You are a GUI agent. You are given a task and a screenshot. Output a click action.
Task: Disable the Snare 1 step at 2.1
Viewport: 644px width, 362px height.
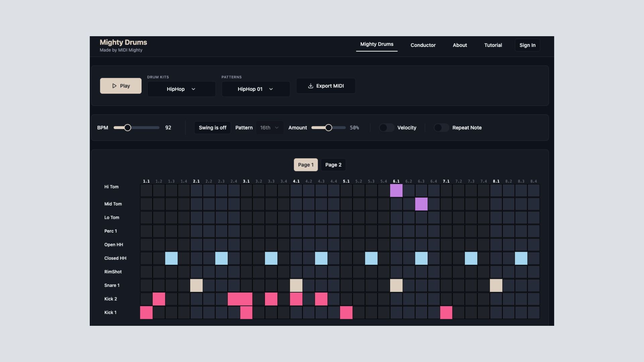[196, 286]
